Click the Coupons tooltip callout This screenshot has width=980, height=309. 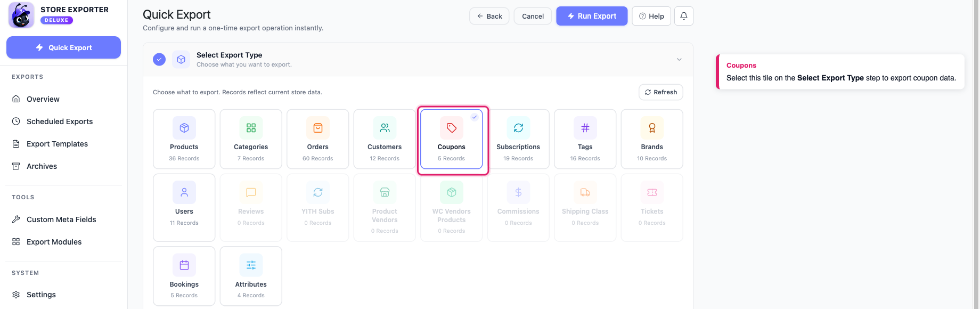pyautogui.click(x=840, y=72)
